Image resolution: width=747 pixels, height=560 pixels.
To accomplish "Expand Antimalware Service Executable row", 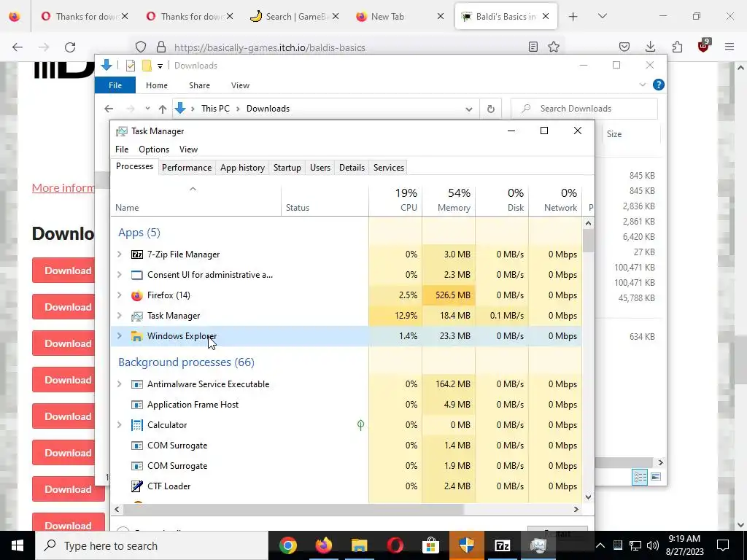I will [x=120, y=384].
